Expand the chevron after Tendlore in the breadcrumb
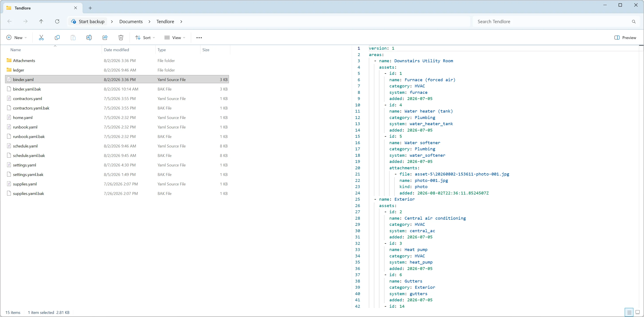The width and height of the screenshot is (644, 317). point(181,21)
